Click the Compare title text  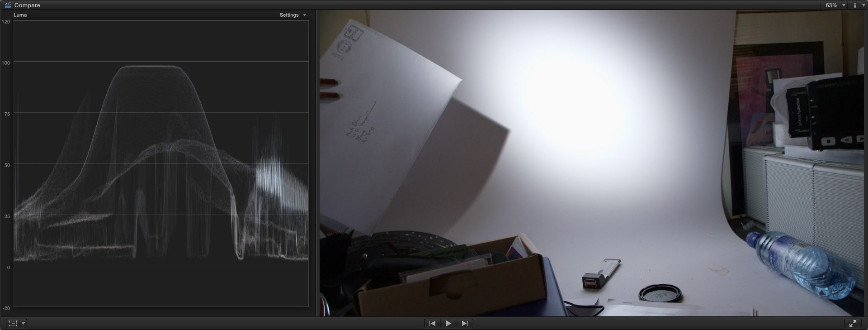27,5
